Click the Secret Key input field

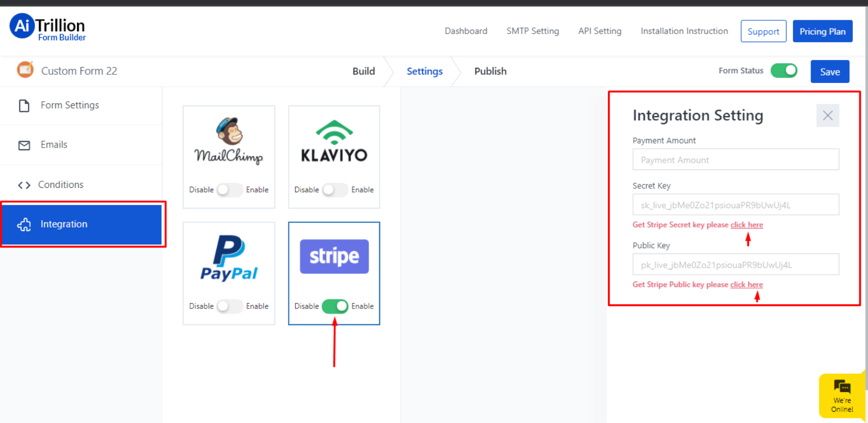(x=736, y=205)
